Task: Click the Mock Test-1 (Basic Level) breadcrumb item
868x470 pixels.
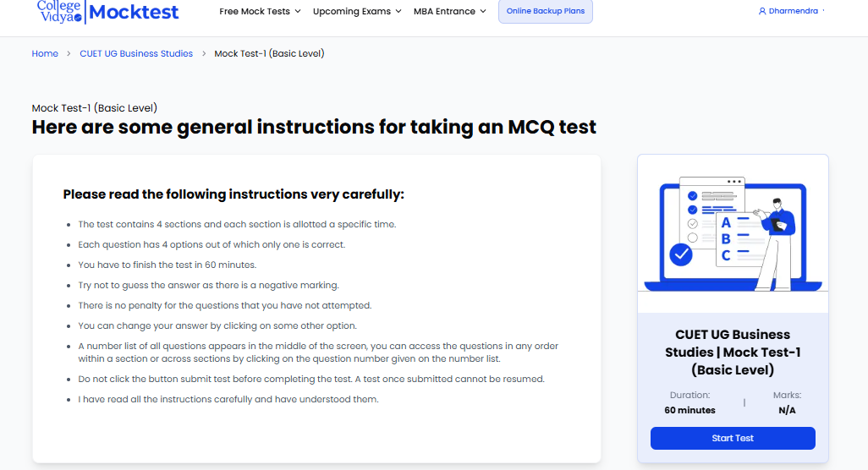Action: (x=269, y=54)
